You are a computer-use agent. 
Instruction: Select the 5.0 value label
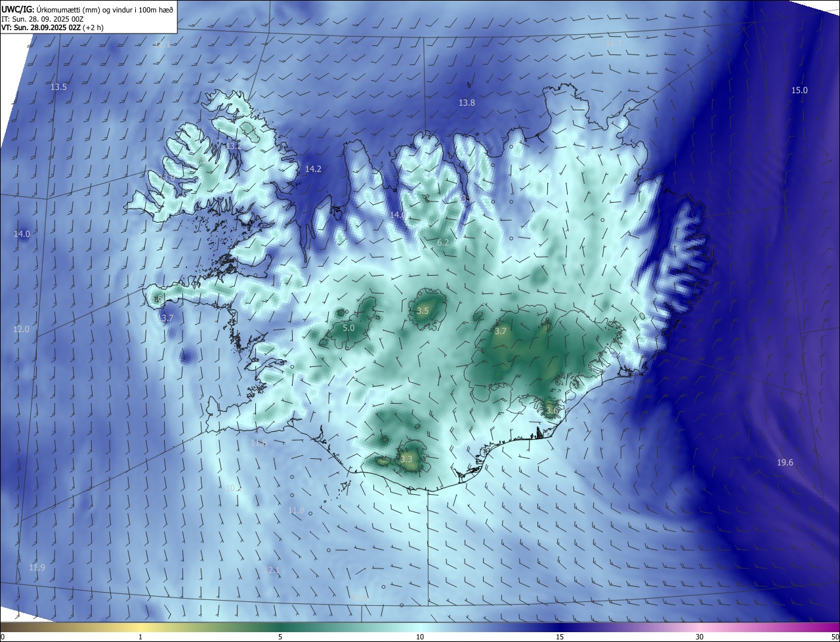point(348,328)
